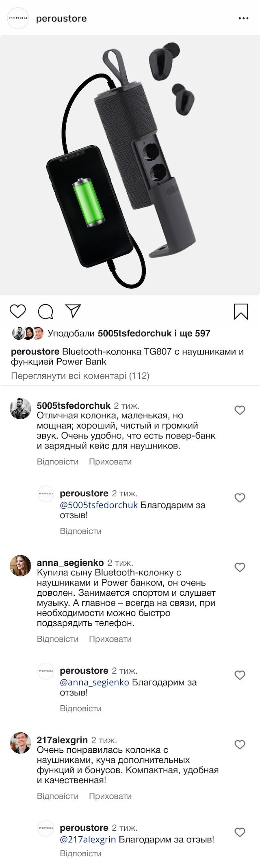Like the comment by 5005tsfedorchuk

tap(240, 410)
